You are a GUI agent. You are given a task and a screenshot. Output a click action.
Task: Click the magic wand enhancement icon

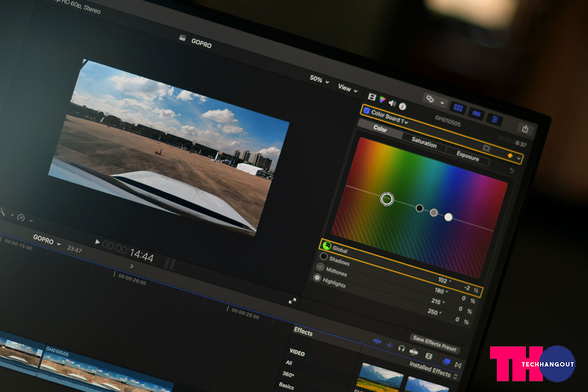pyautogui.click(x=2, y=211)
